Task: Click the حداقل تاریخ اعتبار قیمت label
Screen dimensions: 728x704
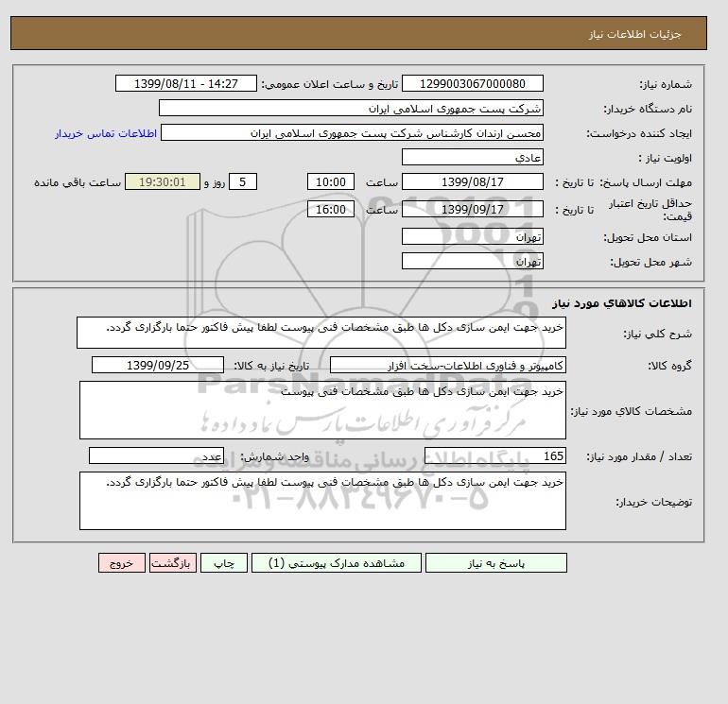Action: click(650, 210)
